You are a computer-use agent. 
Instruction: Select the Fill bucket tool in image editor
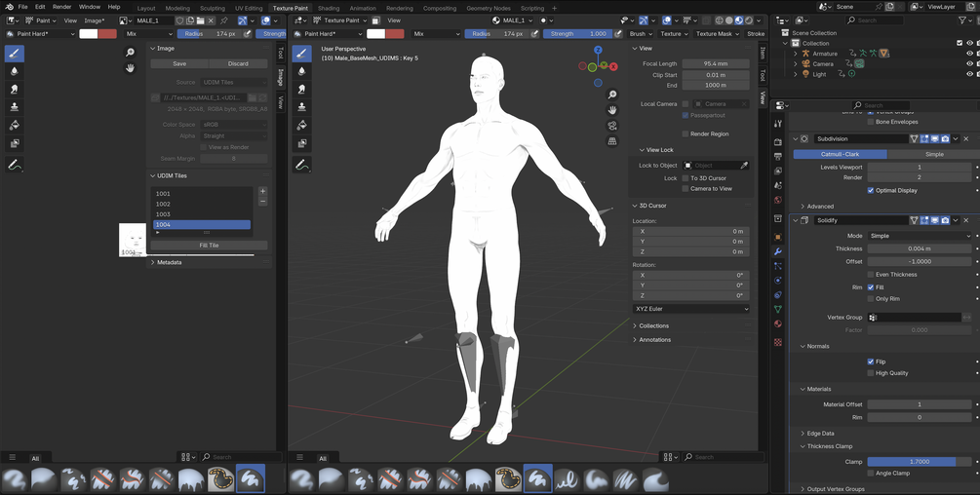pyautogui.click(x=15, y=125)
